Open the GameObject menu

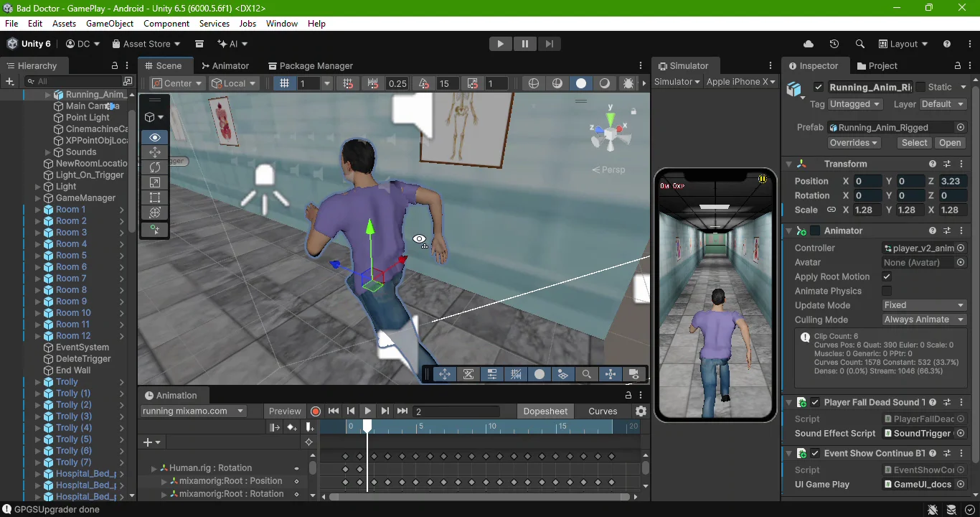pyautogui.click(x=110, y=24)
